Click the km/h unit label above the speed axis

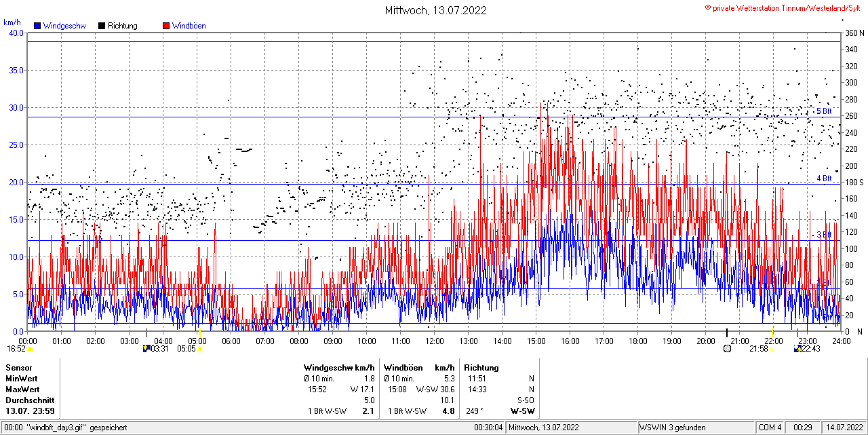point(12,22)
